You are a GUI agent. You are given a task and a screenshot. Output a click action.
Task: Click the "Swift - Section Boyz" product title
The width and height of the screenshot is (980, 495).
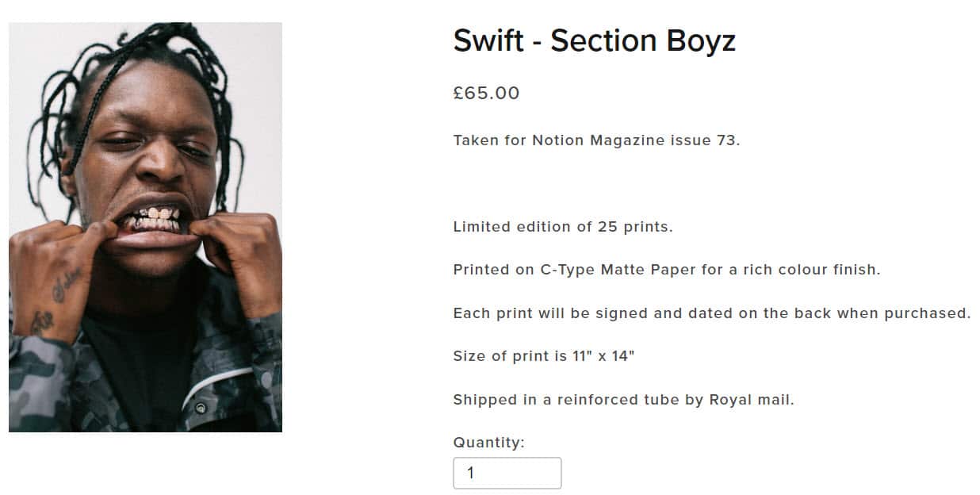pos(594,40)
